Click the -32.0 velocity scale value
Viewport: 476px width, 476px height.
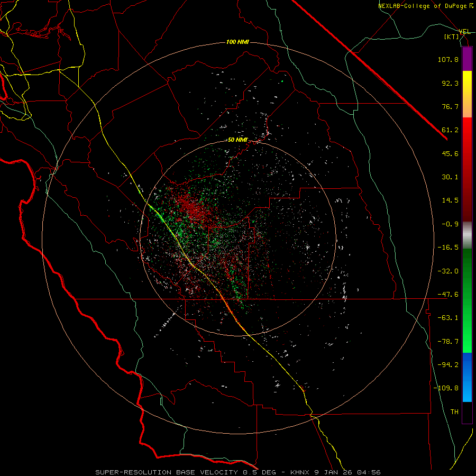pyautogui.click(x=448, y=271)
